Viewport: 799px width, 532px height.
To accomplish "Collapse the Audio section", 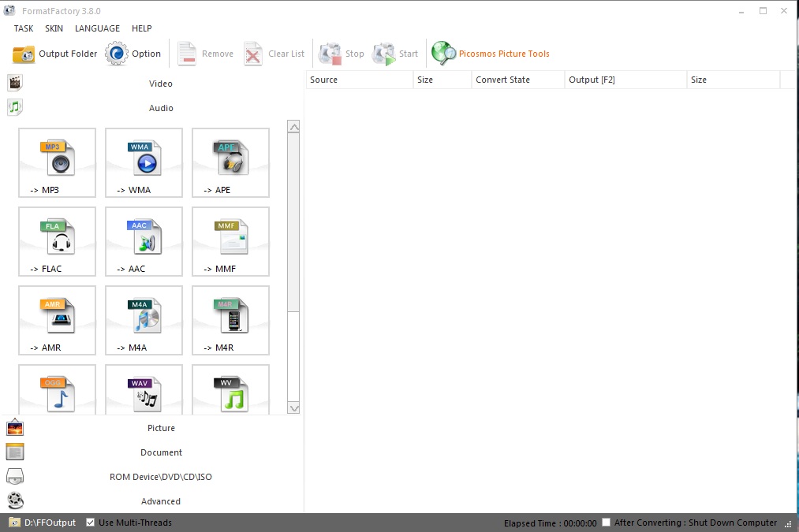I will tap(161, 108).
